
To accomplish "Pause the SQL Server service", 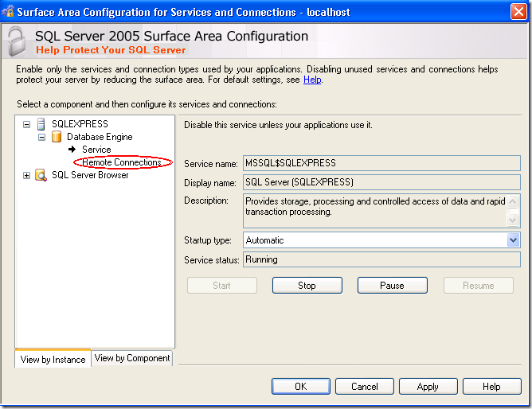I will [x=392, y=286].
